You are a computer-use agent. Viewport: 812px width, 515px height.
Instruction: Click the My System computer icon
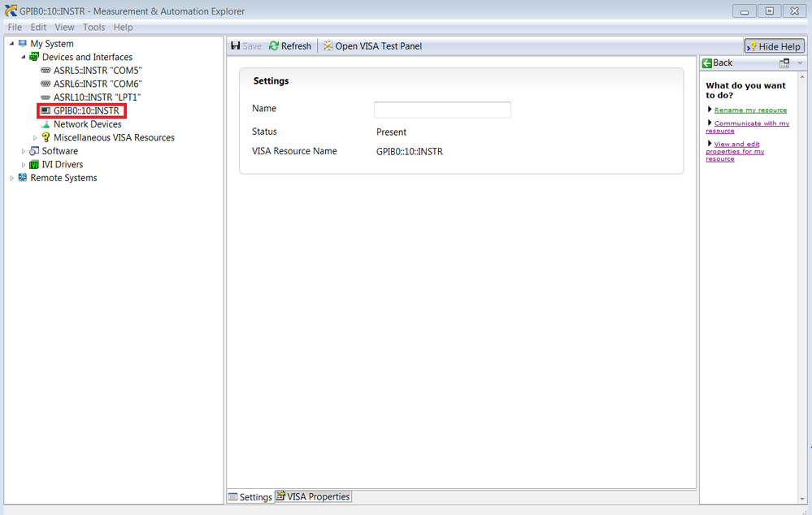click(x=22, y=44)
